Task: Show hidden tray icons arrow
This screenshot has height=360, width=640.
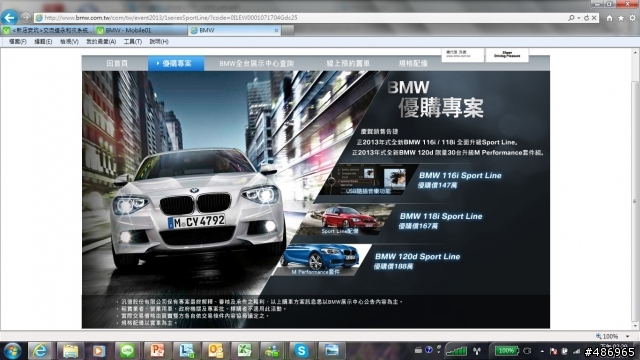Action: (x=542, y=351)
